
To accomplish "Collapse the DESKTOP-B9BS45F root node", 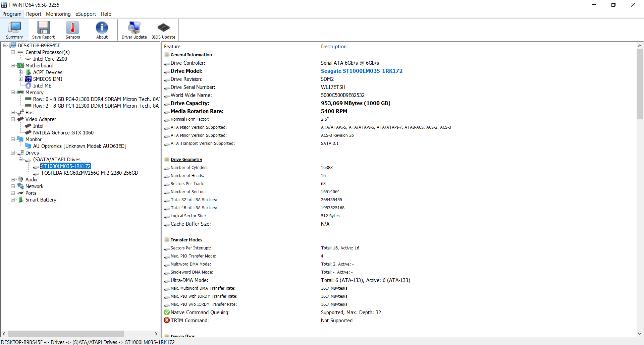I will tap(5, 45).
